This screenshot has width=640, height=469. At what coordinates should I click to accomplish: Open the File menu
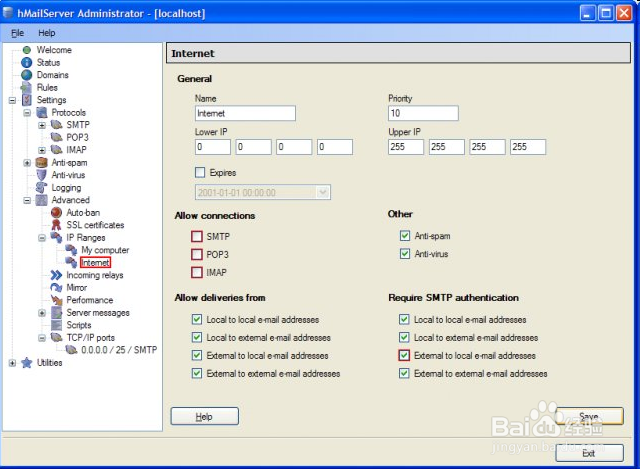coord(17,33)
